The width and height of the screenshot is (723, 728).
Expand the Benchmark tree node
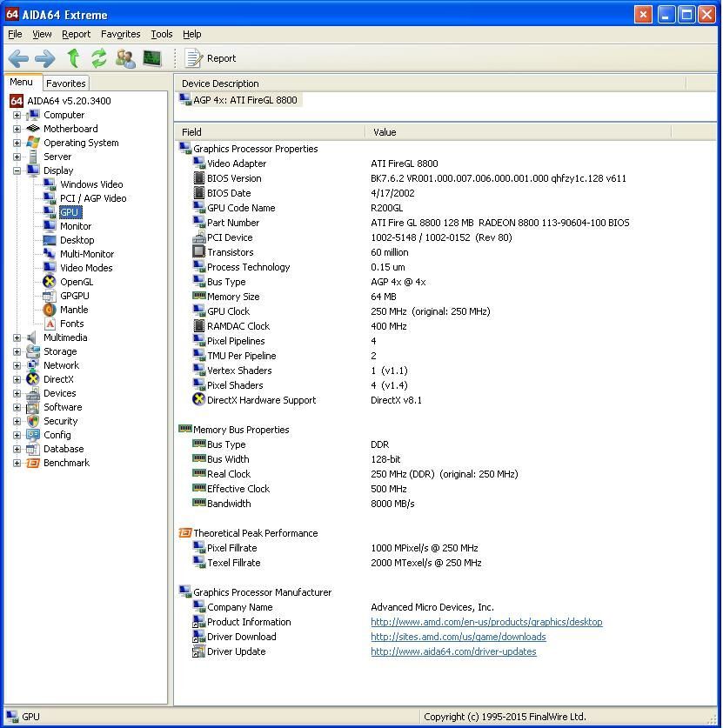pos(17,463)
